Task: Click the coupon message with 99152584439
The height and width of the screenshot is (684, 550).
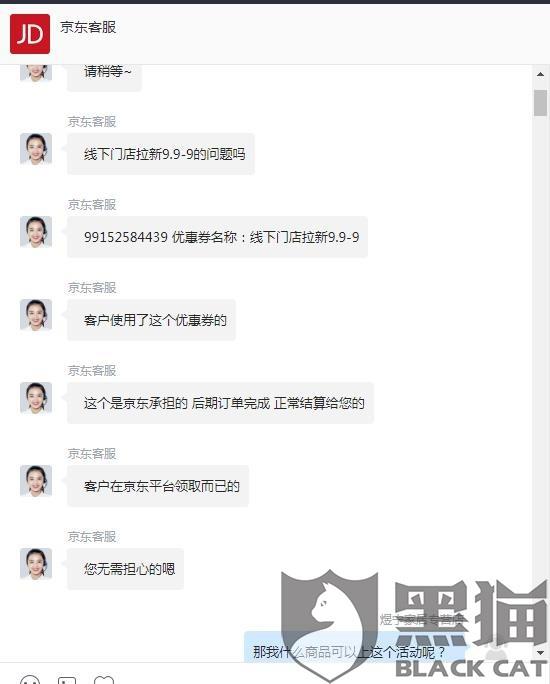Action: (217, 237)
